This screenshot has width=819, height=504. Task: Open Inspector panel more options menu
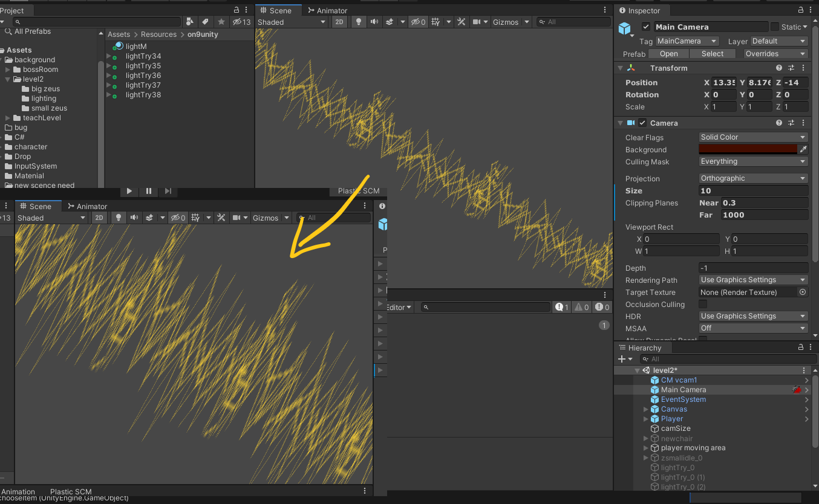click(812, 10)
